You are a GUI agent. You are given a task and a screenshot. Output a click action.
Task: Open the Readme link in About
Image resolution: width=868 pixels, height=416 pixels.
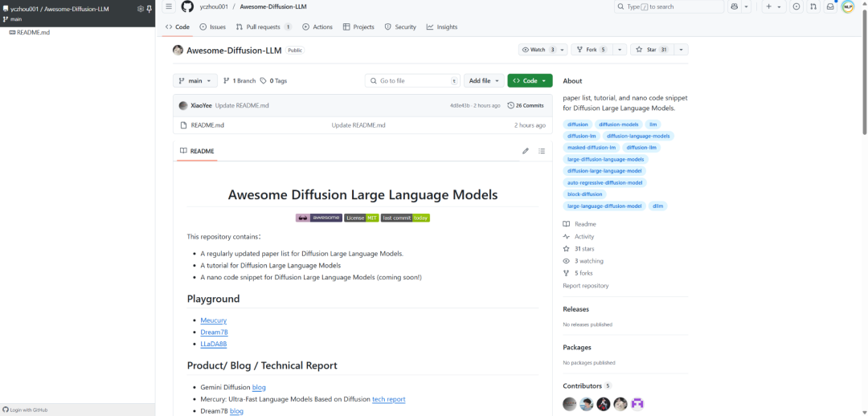[585, 224]
